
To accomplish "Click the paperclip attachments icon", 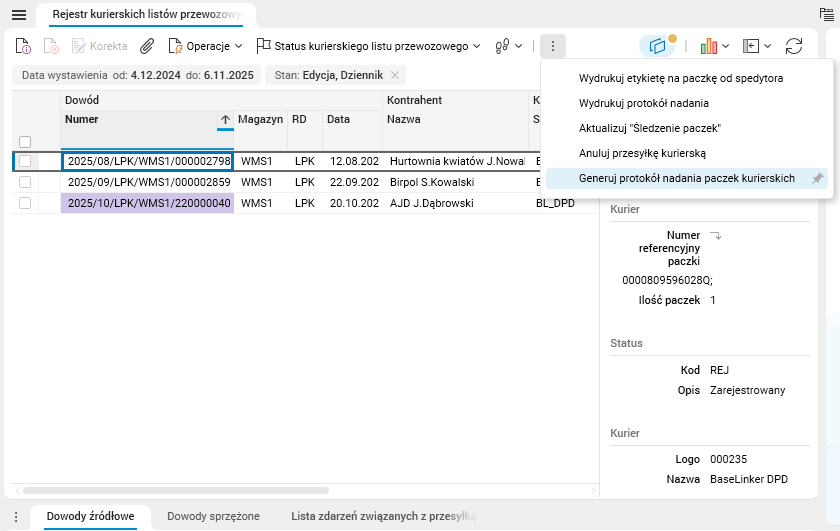I will 147,46.
